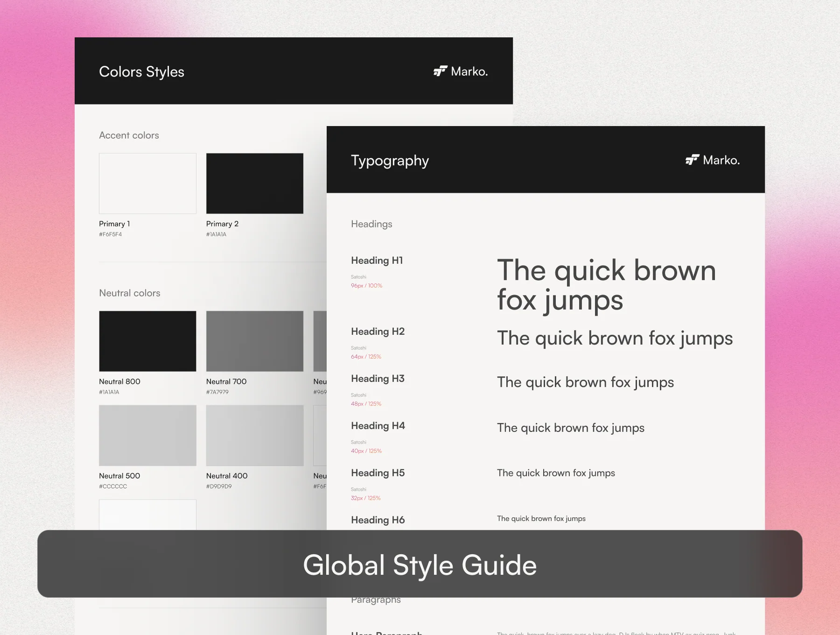Click the 'Paragraphs' section label

[376, 600]
